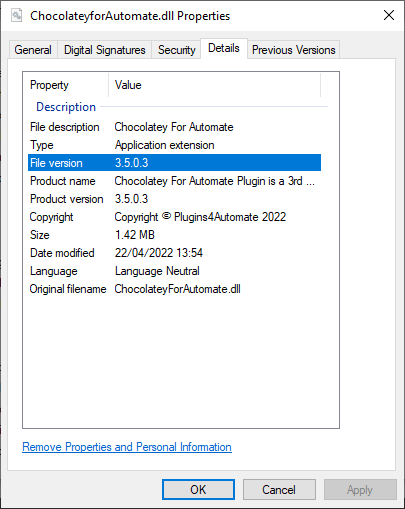Select the Original filename row

coord(174,289)
